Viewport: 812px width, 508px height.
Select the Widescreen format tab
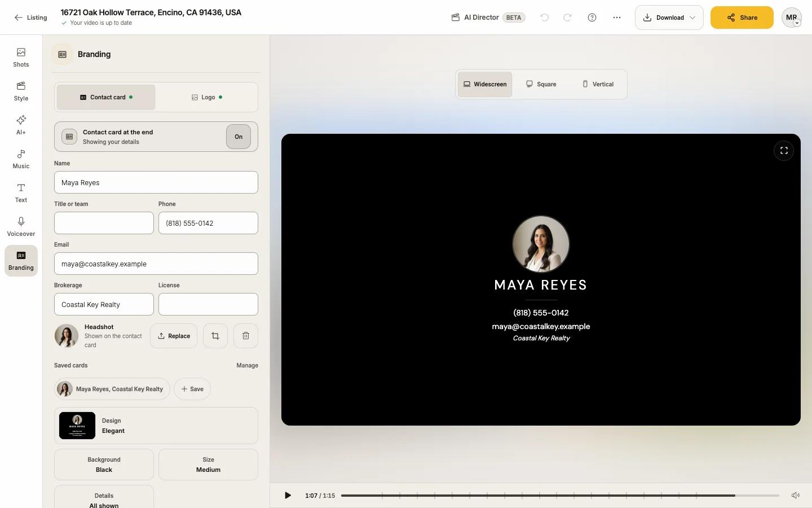485,84
